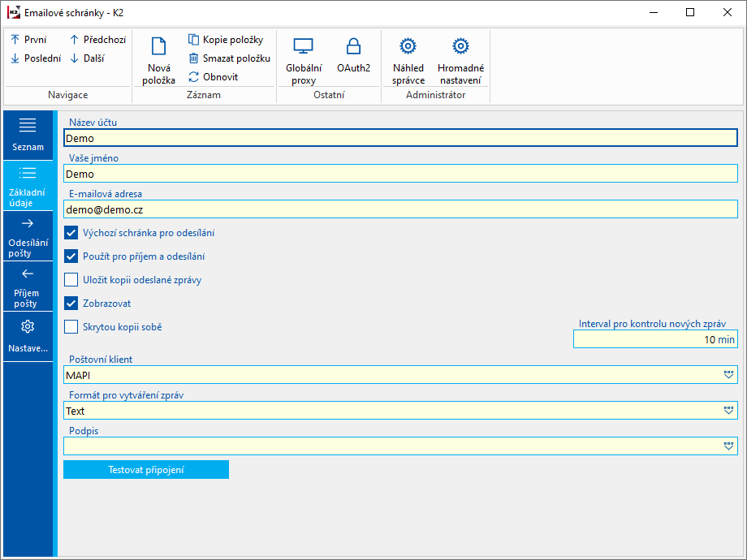Switch to Příjem pošty tab
The height and width of the screenshot is (560, 747).
click(28, 287)
